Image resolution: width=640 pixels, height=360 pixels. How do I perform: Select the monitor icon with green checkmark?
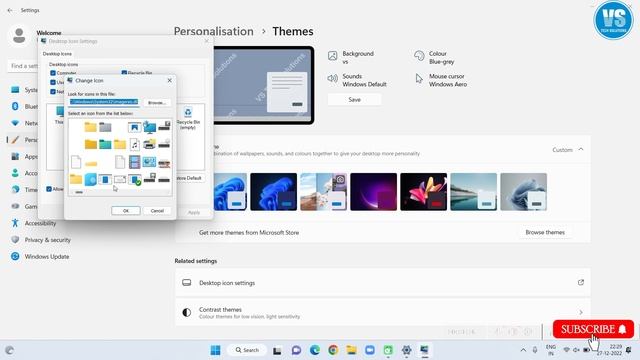point(134,180)
